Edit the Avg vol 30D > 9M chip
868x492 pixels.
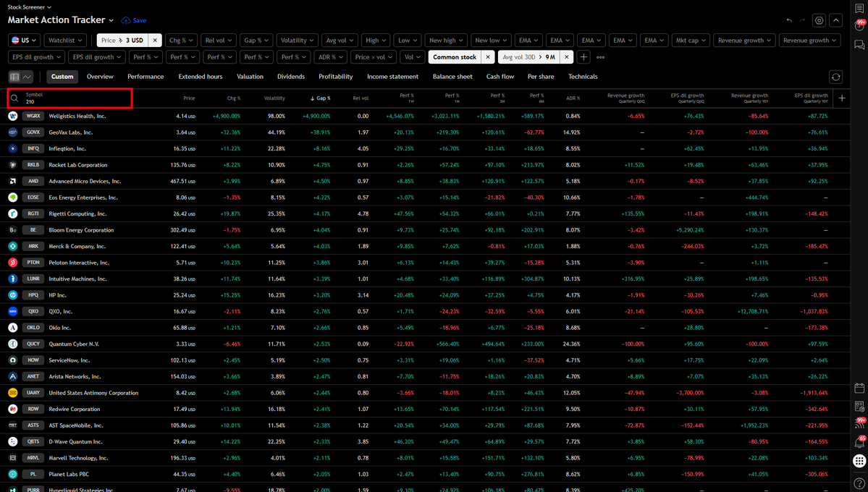[x=528, y=57]
